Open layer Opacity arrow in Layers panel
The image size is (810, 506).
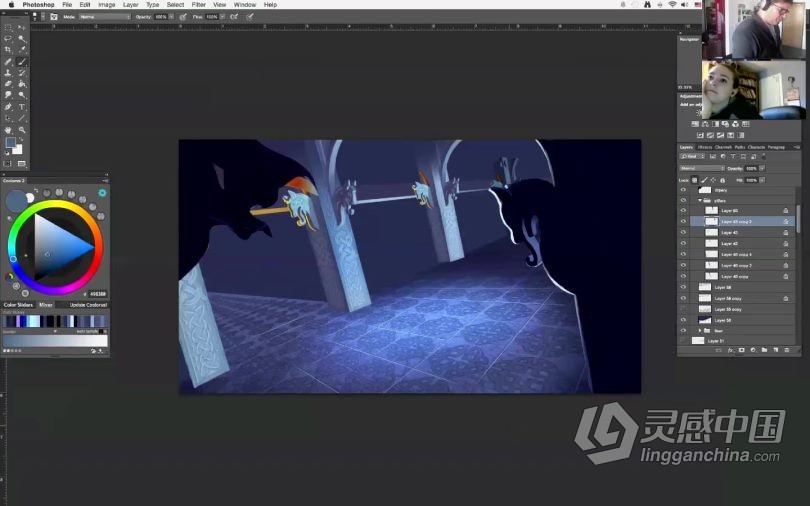pyautogui.click(x=762, y=168)
